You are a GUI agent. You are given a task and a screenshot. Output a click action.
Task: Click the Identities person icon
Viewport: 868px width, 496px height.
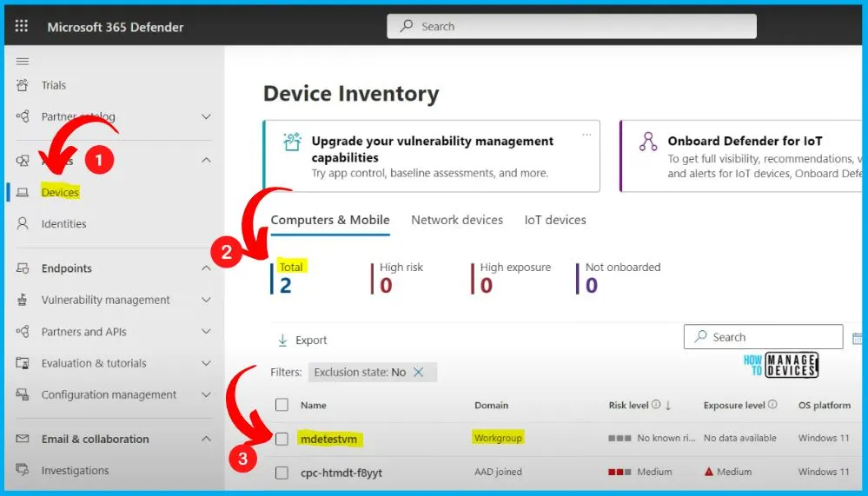tap(22, 223)
